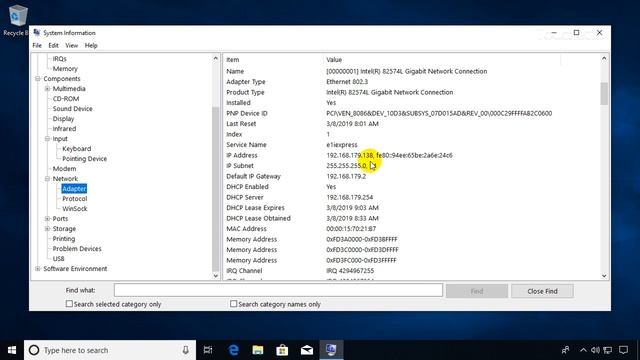
Task: Click the System Information taskbar icon
Action: point(331,350)
